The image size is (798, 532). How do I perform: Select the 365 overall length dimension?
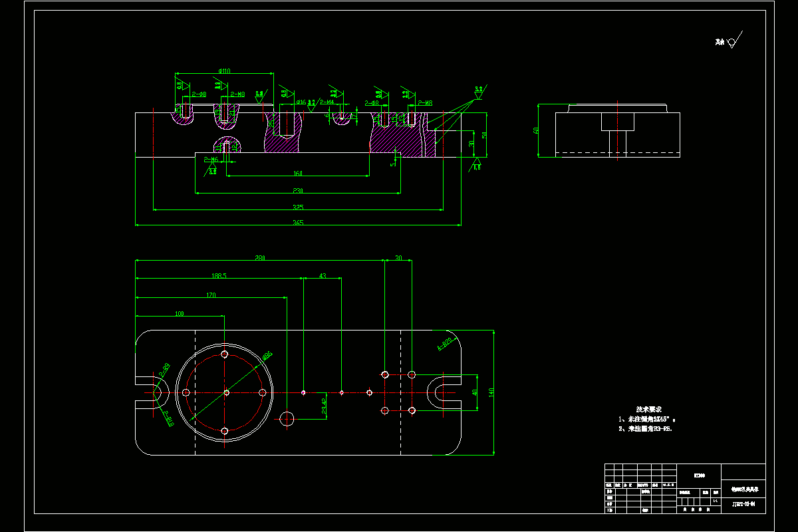pos(298,223)
